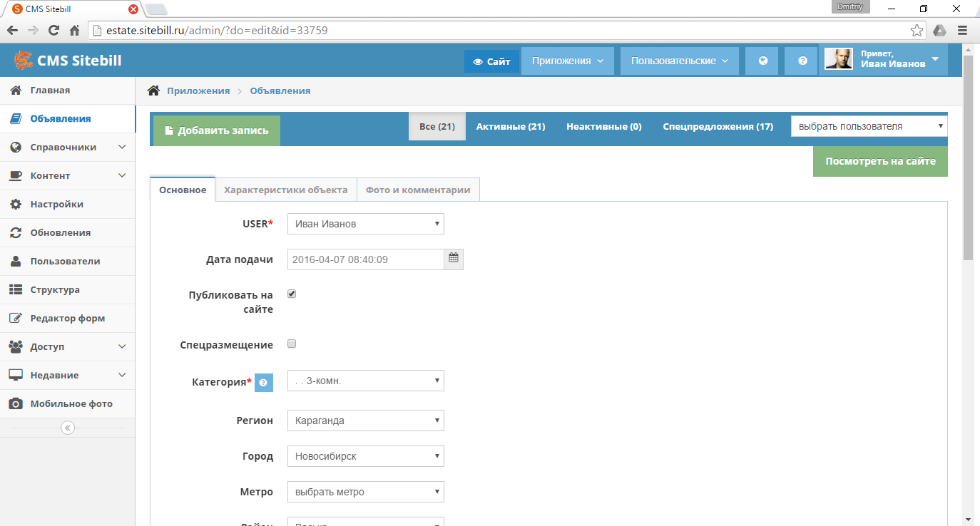The width and height of the screenshot is (980, 526).
Task: Expand the Доступ sidebar section
Action: tap(122, 347)
